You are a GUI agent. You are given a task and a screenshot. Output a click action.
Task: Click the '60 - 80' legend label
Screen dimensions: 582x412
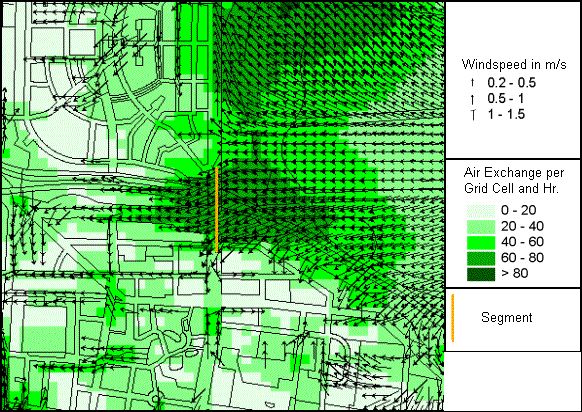[x=522, y=258]
